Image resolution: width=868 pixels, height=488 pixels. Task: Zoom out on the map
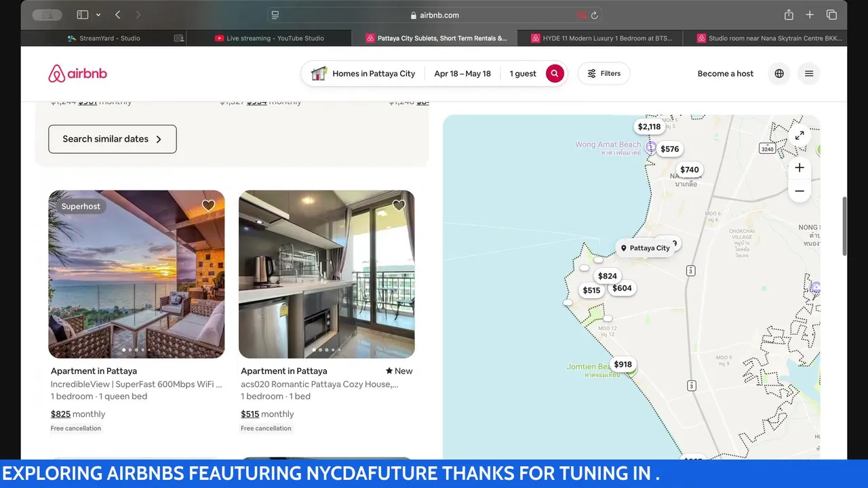(x=800, y=191)
